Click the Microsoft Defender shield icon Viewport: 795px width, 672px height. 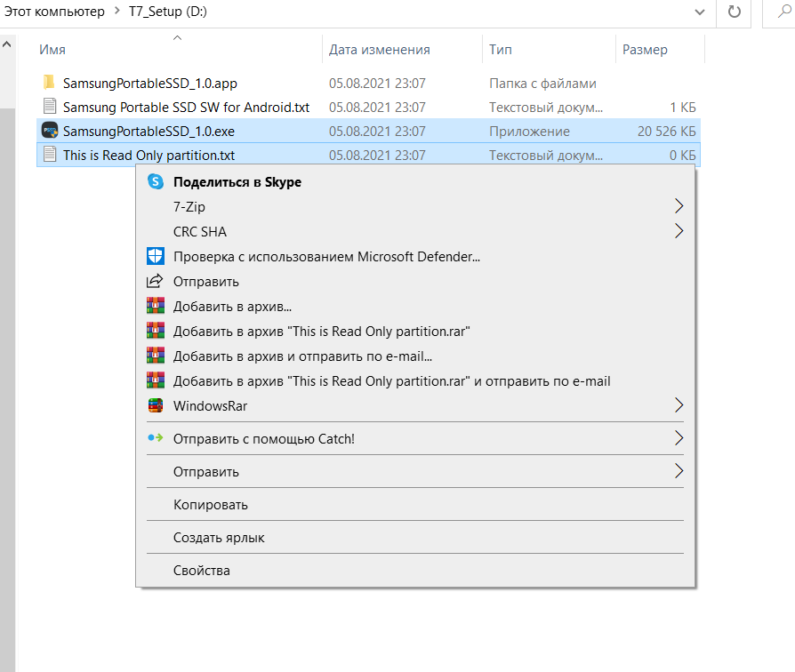click(x=156, y=257)
